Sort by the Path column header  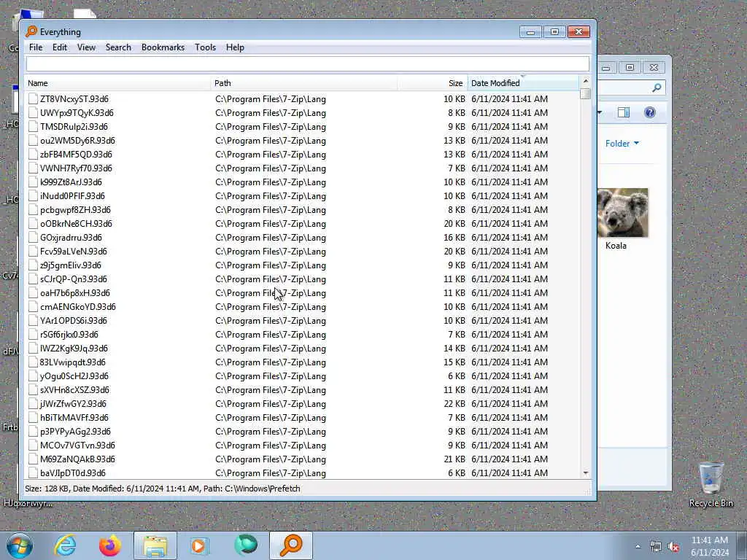(x=304, y=83)
